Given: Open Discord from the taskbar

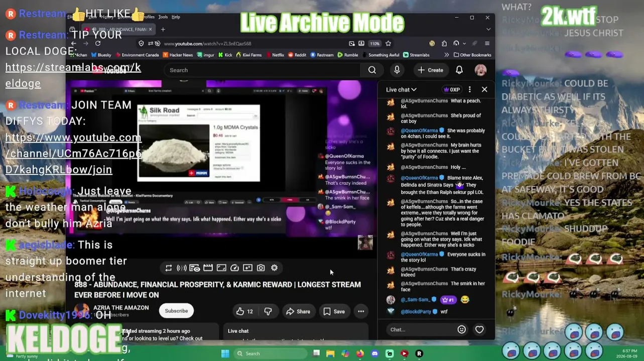Looking at the screenshot, I should coord(374,353).
